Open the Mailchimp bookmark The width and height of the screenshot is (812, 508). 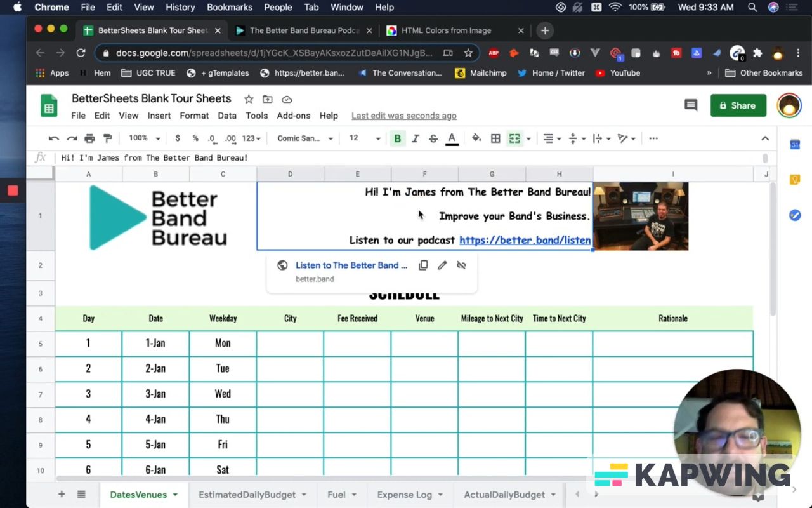click(x=481, y=73)
